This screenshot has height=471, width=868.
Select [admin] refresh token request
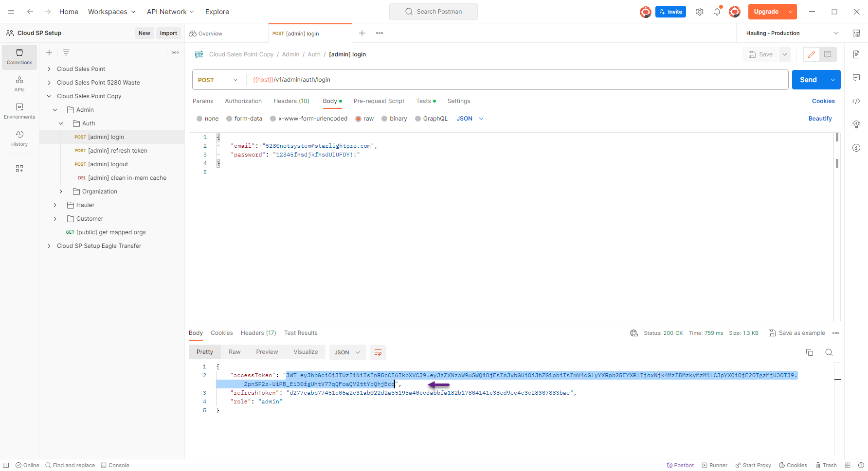point(111,151)
